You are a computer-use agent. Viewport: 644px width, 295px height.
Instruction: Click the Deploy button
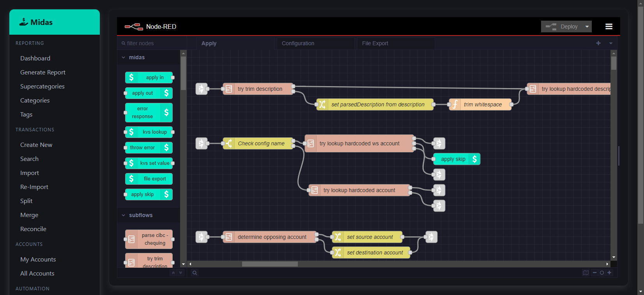point(562,26)
